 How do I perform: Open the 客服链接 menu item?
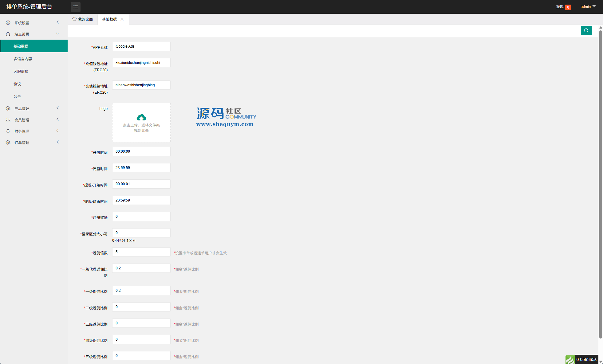pyautogui.click(x=21, y=72)
